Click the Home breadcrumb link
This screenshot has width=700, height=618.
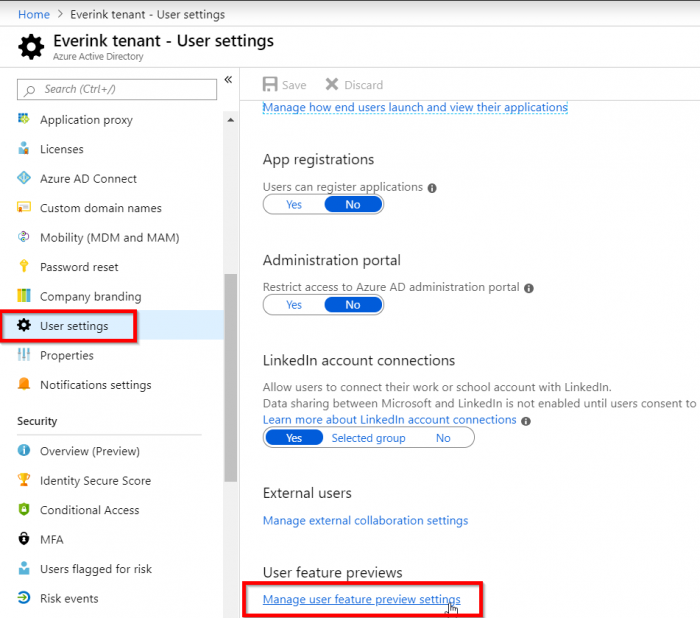click(33, 14)
